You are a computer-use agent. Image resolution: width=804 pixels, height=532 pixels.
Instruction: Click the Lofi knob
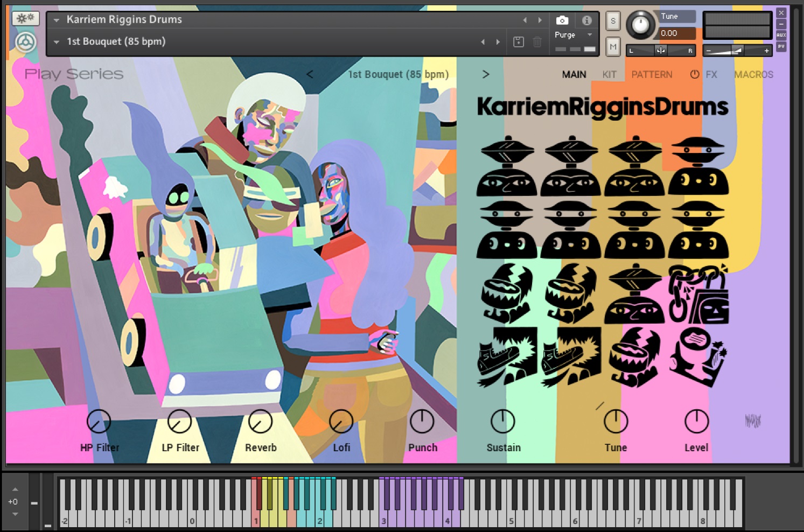pyautogui.click(x=341, y=422)
